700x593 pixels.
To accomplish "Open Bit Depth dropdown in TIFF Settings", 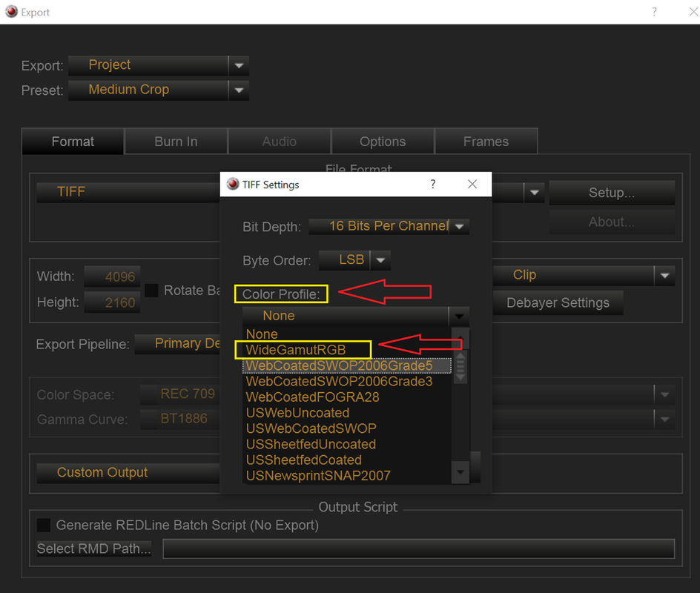I will [389, 226].
